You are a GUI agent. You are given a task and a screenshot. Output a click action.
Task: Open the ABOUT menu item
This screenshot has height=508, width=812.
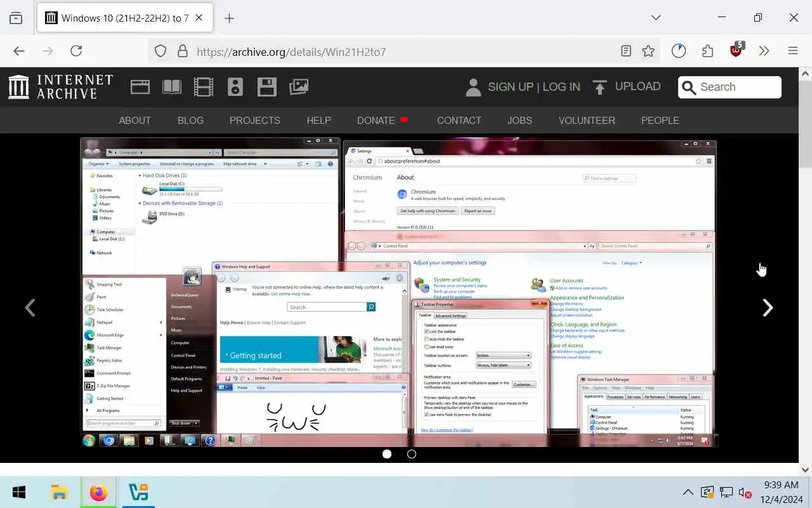[134, 120]
